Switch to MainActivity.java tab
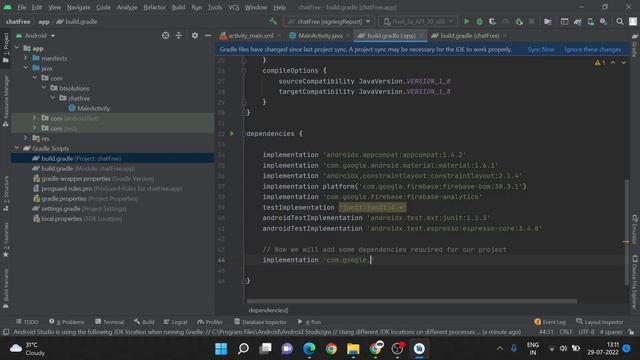 319,36
